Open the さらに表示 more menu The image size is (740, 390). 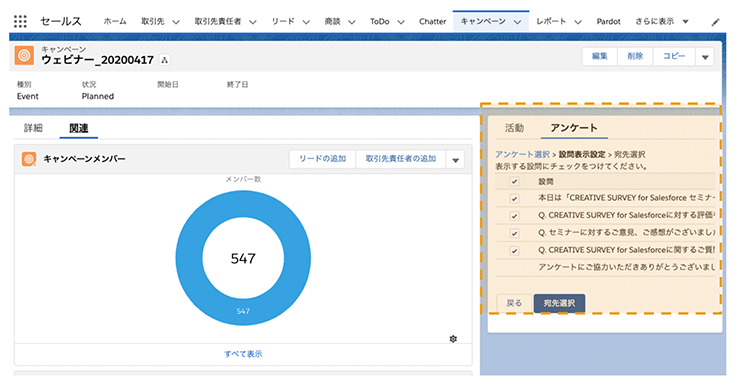click(662, 21)
